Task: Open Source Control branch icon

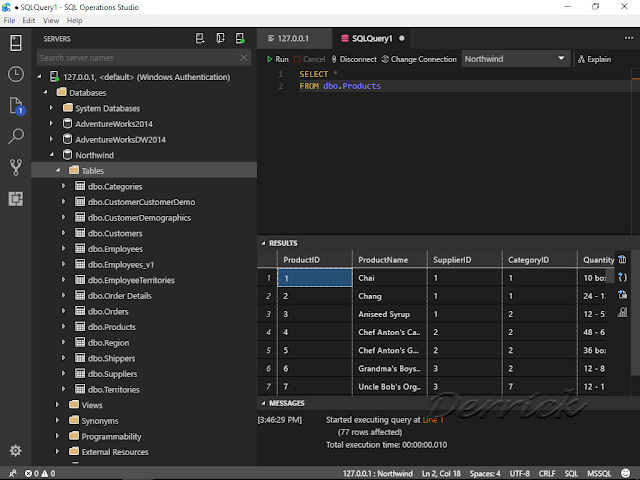Action: pos(16,167)
